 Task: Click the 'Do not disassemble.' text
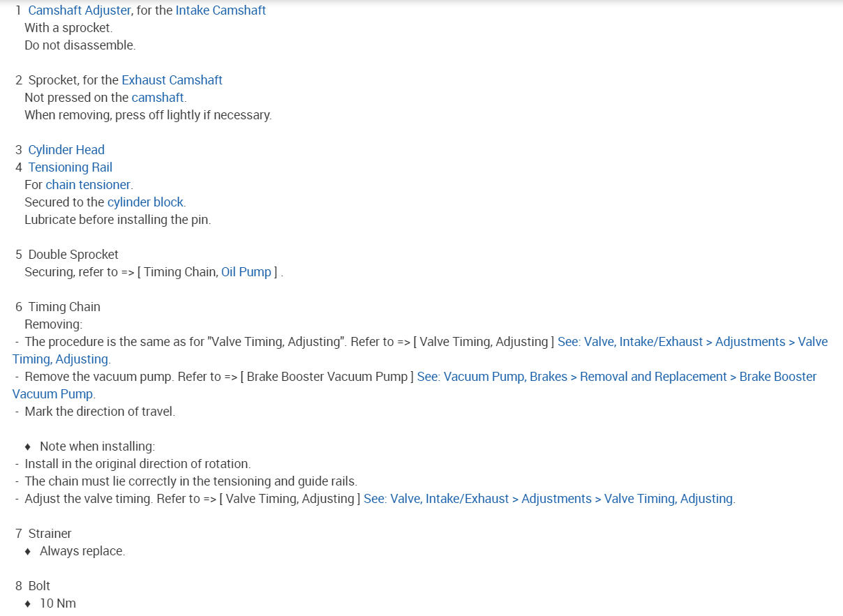[x=80, y=45]
